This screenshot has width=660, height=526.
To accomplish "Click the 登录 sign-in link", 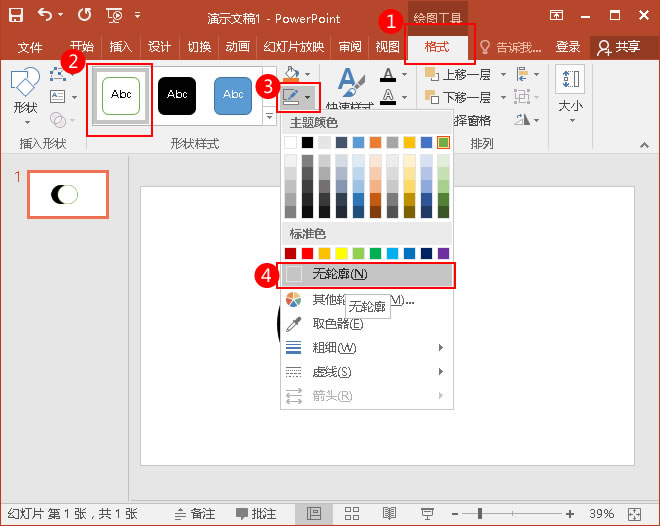I will 568,47.
